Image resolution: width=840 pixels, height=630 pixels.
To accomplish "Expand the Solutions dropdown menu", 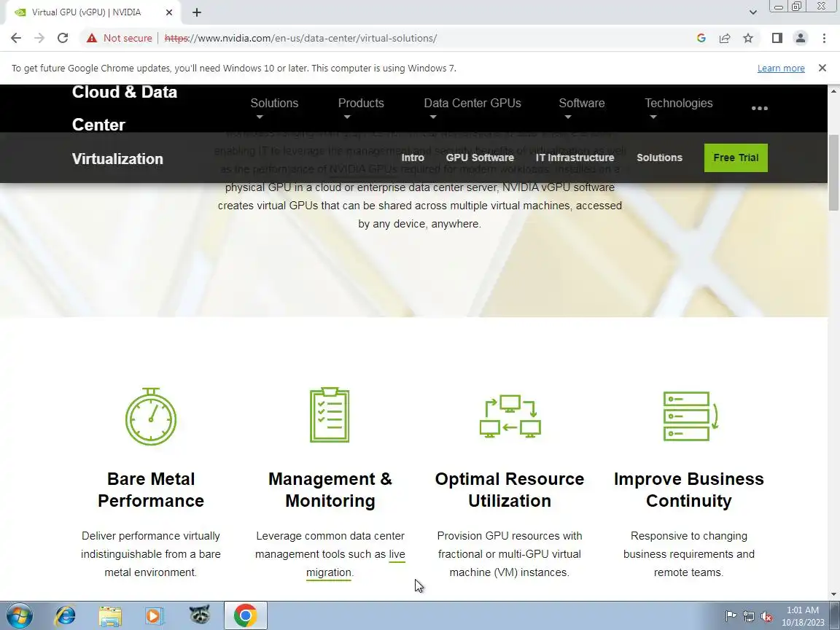I will (x=274, y=107).
